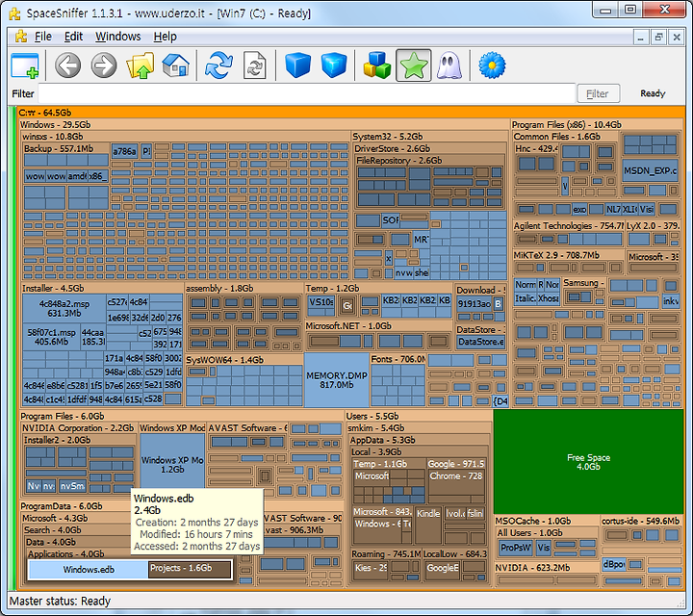Click the blue flower donate icon
The image size is (693, 616).
point(492,65)
